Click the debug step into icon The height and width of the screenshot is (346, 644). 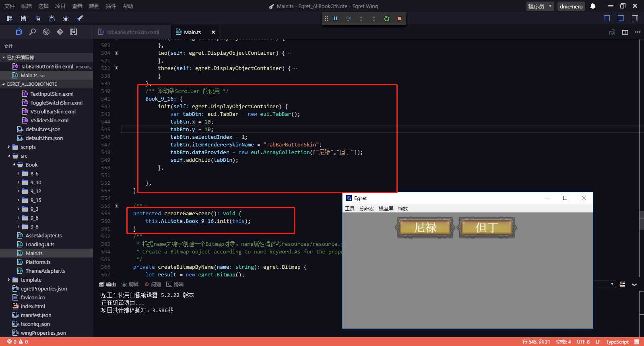361,19
